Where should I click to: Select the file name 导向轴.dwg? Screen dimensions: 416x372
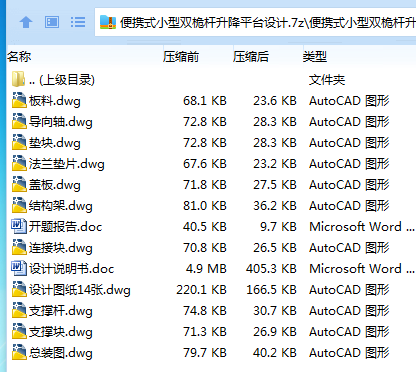[61, 122]
